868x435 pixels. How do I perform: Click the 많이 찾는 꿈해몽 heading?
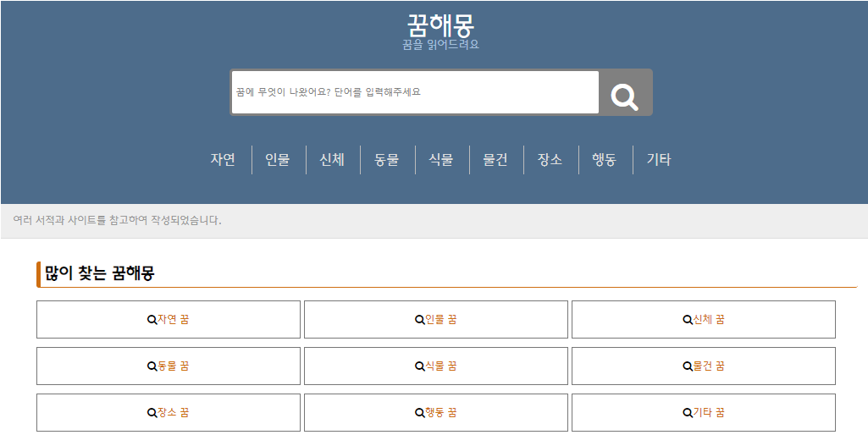pos(100,273)
